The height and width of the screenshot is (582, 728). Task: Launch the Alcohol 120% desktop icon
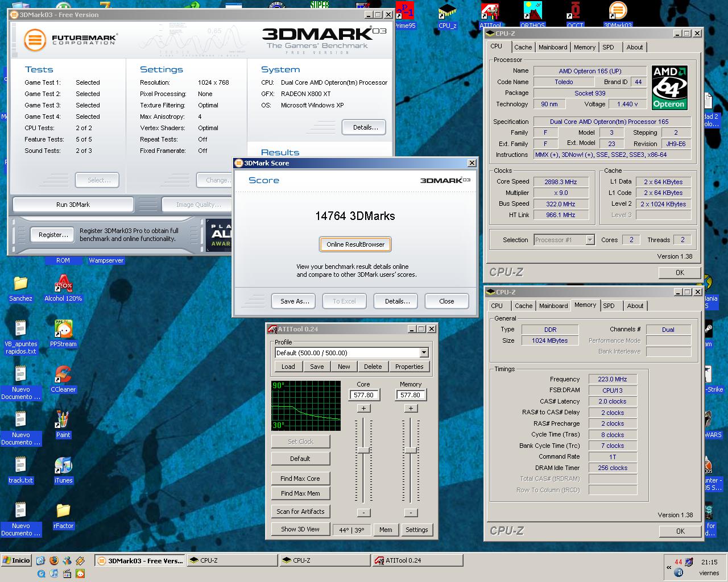[x=63, y=289]
